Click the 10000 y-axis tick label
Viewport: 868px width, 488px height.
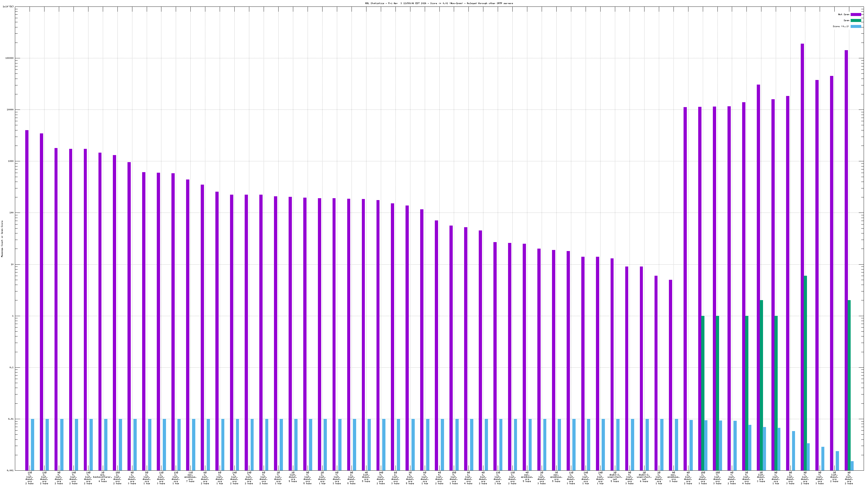[x=10, y=110]
